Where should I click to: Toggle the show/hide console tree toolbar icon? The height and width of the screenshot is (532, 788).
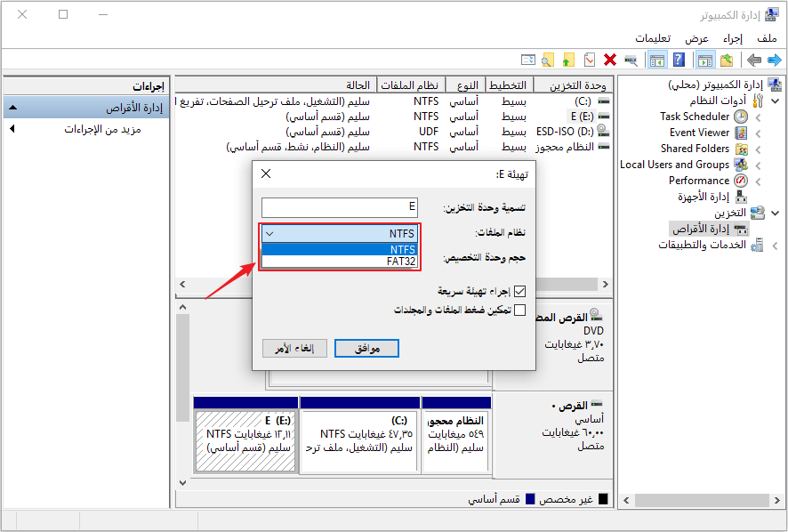[x=705, y=60]
